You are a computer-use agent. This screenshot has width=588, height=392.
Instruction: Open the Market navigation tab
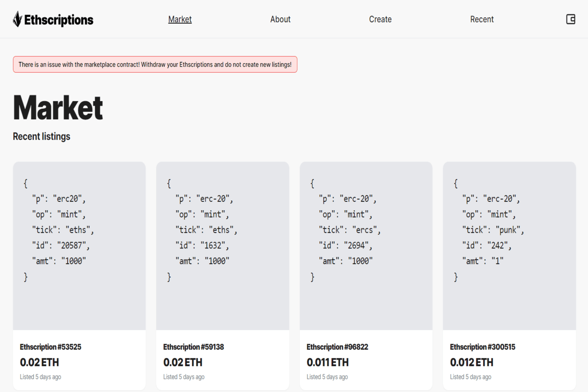point(180,20)
